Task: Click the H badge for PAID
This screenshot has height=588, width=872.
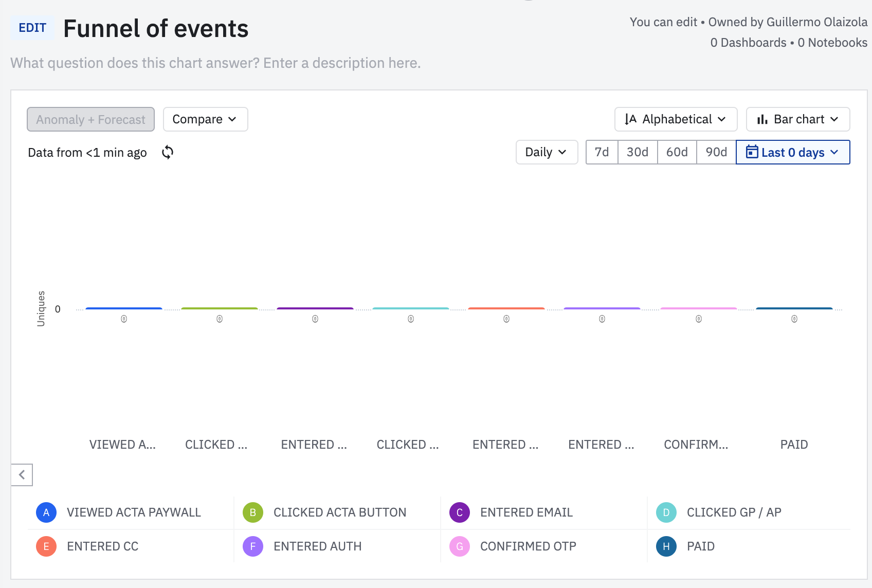Action: [666, 546]
